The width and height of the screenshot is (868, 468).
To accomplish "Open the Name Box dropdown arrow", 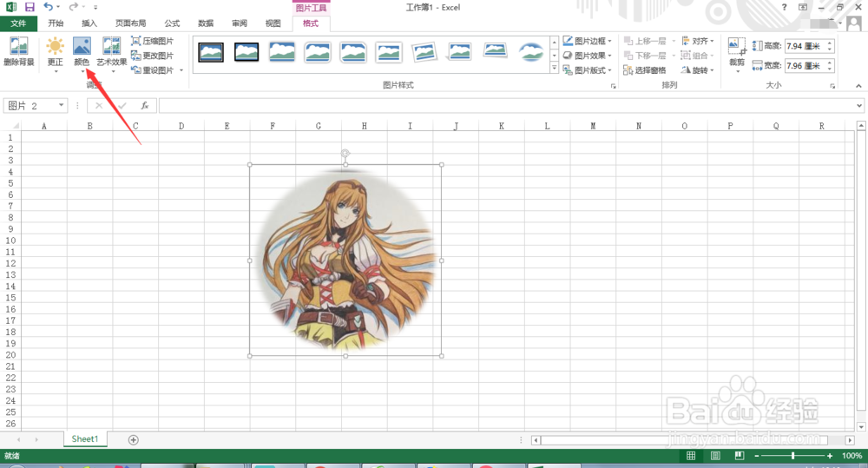I will point(61,105).
